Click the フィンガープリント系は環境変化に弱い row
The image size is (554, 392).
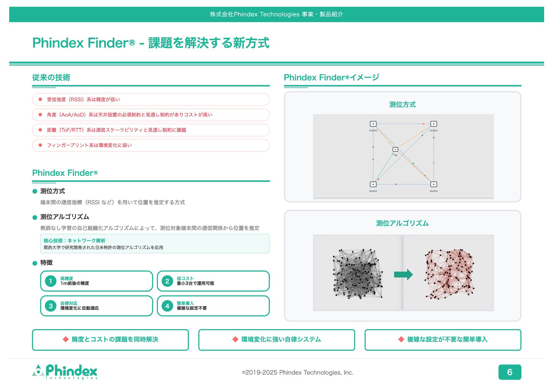click(151, 145)
